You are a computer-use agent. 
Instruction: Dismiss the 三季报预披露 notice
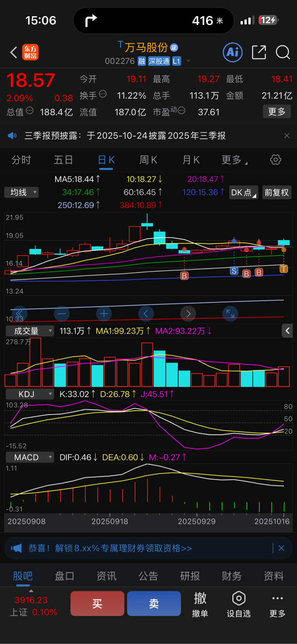[287, 135]
